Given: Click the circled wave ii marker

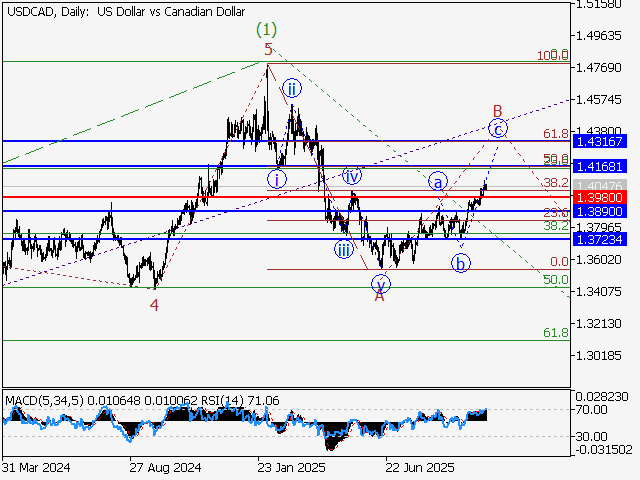Looking at the screenshot, I should point(291,87).
